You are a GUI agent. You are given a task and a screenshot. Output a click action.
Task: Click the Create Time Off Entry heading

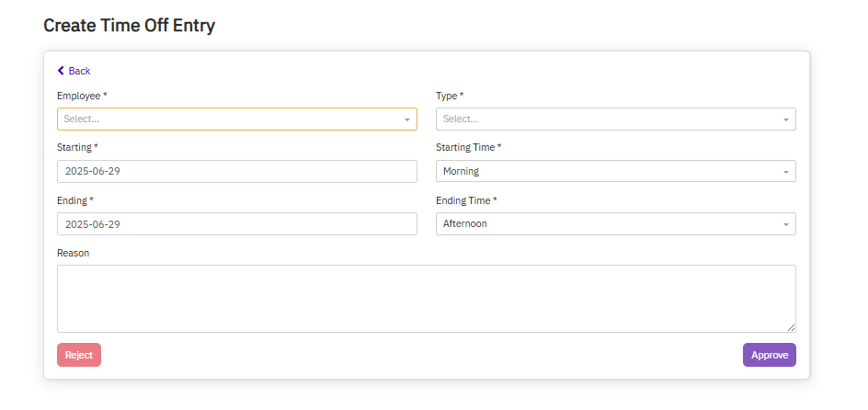(x=129, y=26)
